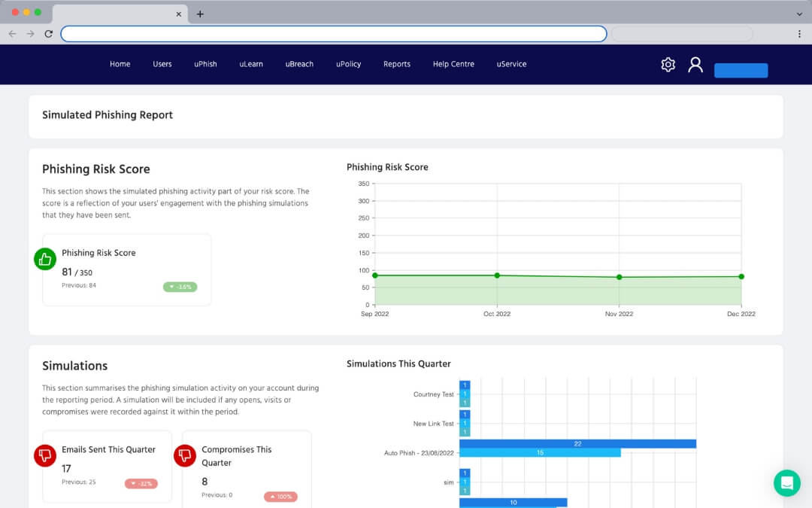Click the user profile icon
This screenshot has height=508, width=812.
[695, 65]
